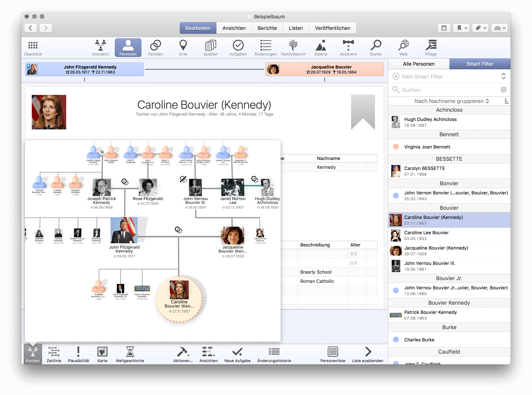Open the FamilySearch section
Screen dimensions: 532x395
click(293, 48)
